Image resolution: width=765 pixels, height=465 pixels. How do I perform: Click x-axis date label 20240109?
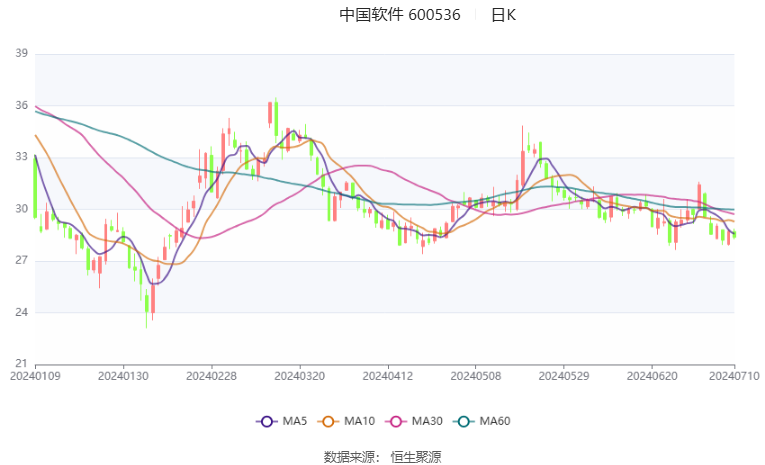[35, 376]
